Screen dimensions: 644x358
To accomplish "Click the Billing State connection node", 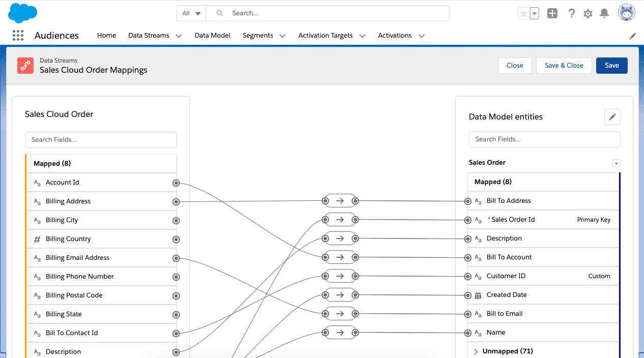I will click(x=176, y=314).
